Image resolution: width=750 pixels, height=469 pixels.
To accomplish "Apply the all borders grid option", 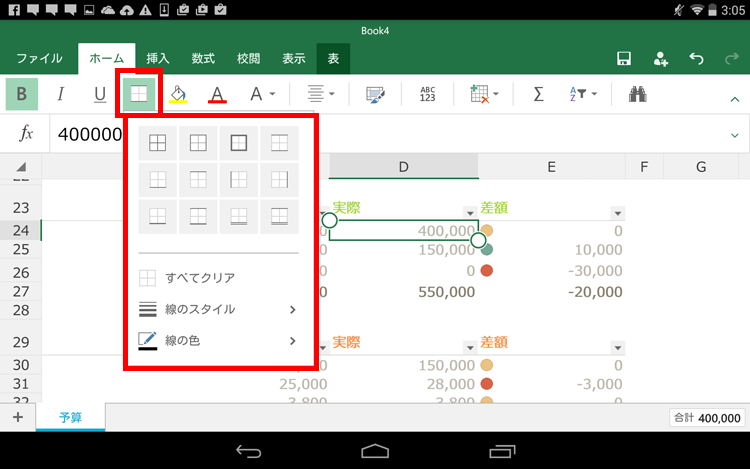I will tap(158, 143).
